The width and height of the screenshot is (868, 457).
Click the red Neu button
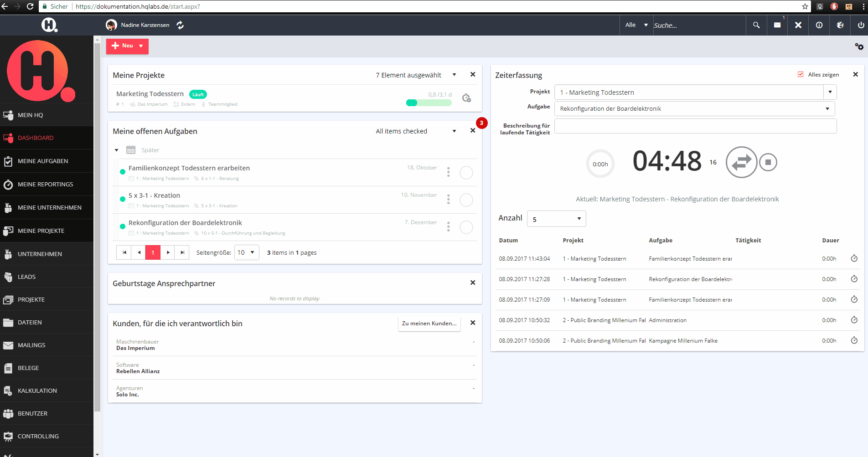pos(127,46)
